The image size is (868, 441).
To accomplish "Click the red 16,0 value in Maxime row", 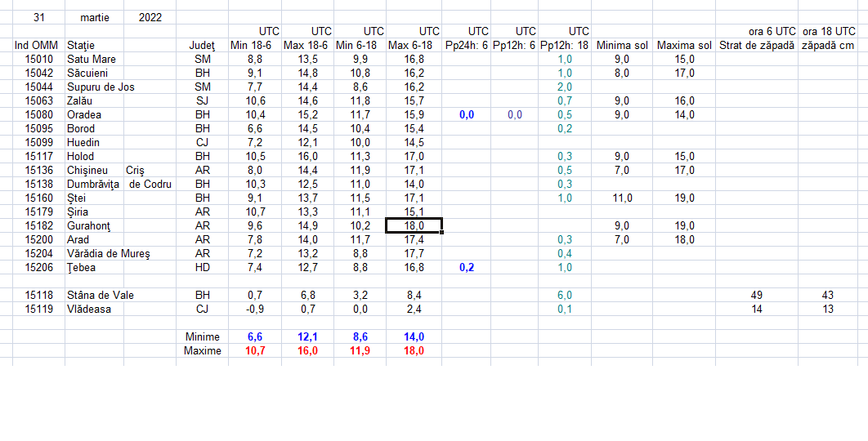I will pos(307,351).
